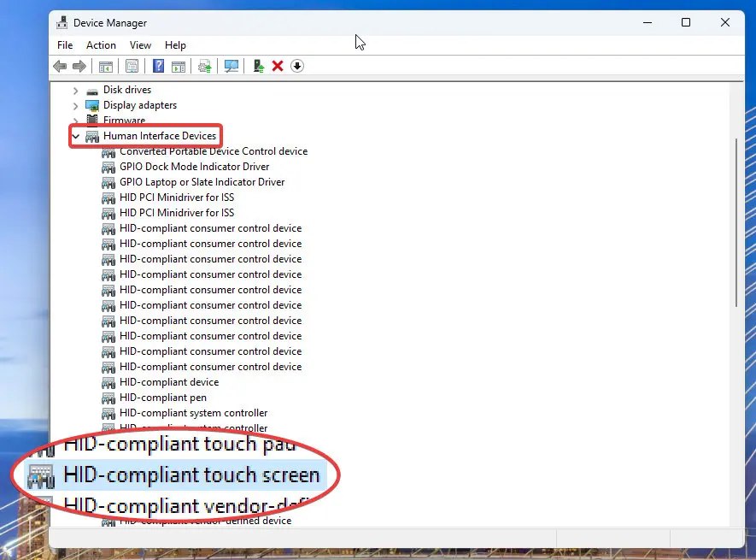Click the Disable device down-arrow icon
This screenshot has width=756, height=560.
click(297, 67)
